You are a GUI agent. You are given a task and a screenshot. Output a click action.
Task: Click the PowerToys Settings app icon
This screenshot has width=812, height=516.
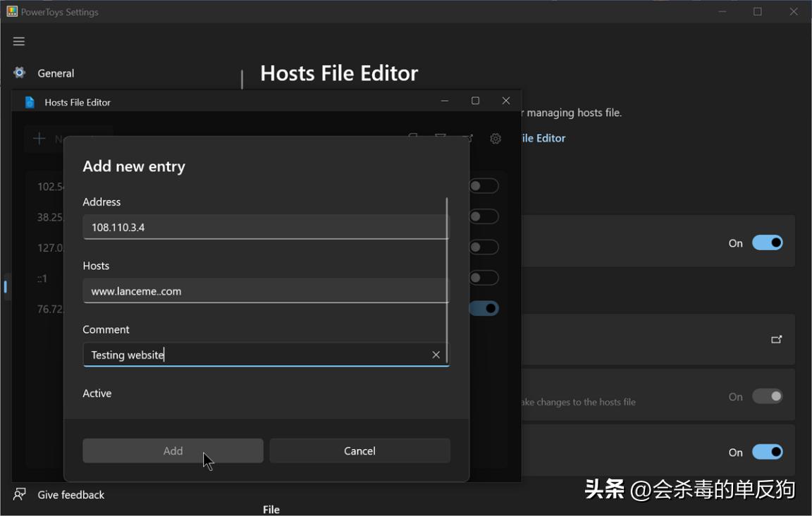point(12,12)
